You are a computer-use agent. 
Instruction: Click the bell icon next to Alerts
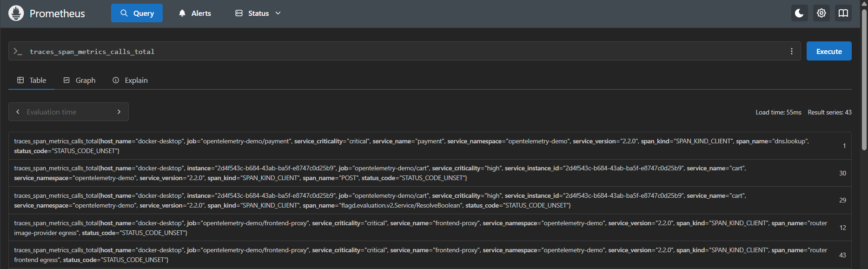click(182, 13)
